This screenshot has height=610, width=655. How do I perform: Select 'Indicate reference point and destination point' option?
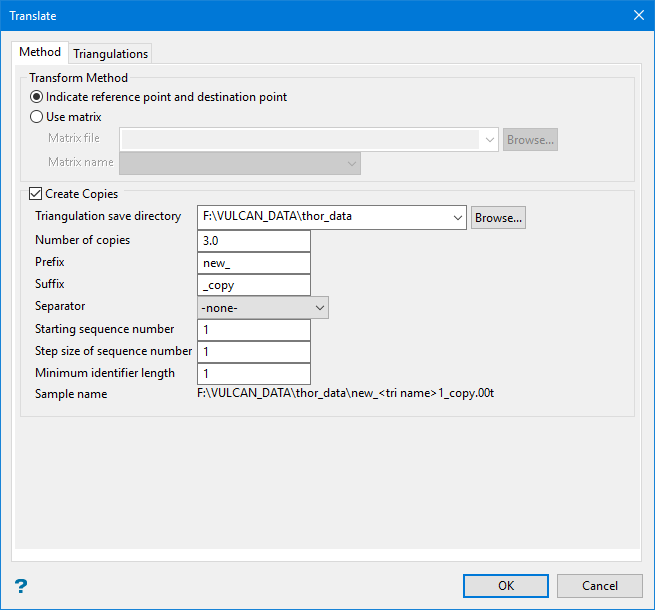click(37, 97)
